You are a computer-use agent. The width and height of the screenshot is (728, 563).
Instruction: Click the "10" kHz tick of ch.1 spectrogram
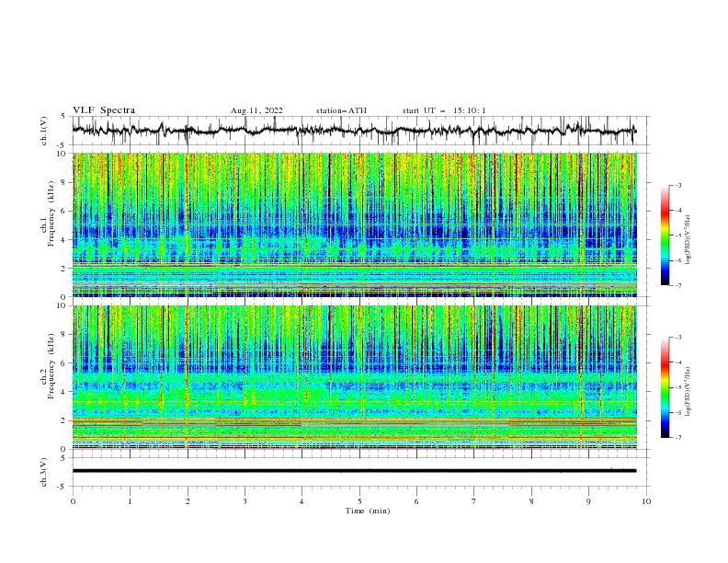63,154
